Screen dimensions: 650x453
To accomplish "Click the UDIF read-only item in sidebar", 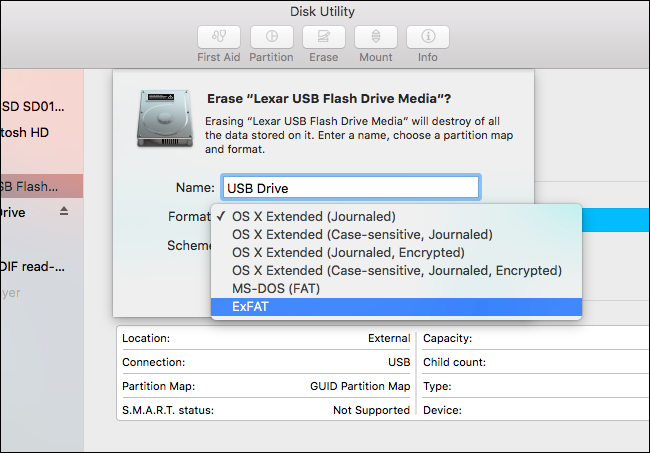I will click(32, 266).
